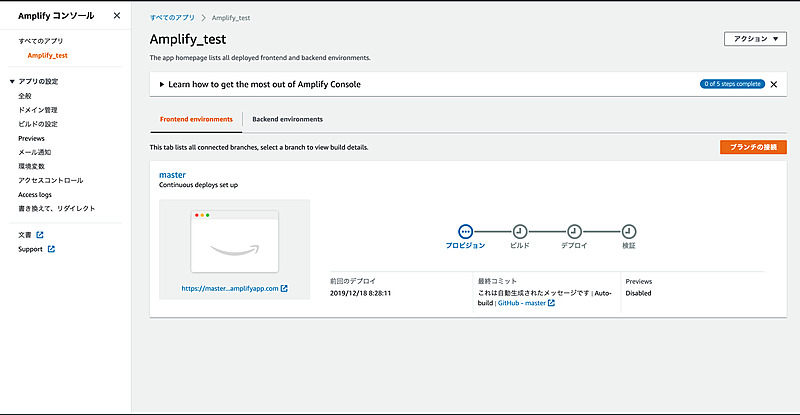
Task: Open the external link icon beside 文書
Action: click(40, 235)
